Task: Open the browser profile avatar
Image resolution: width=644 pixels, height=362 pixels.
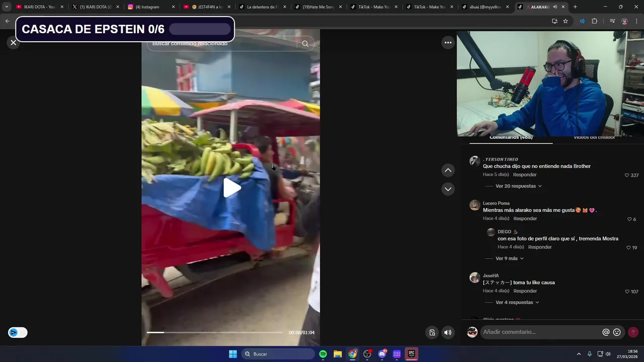Action: [x=624, y=21]
